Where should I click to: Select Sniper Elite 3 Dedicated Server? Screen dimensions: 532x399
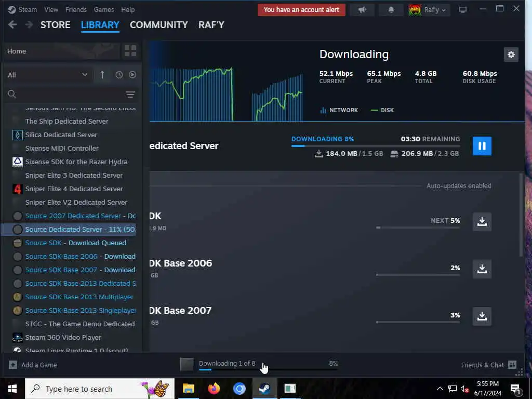click(x=74, y=176)
